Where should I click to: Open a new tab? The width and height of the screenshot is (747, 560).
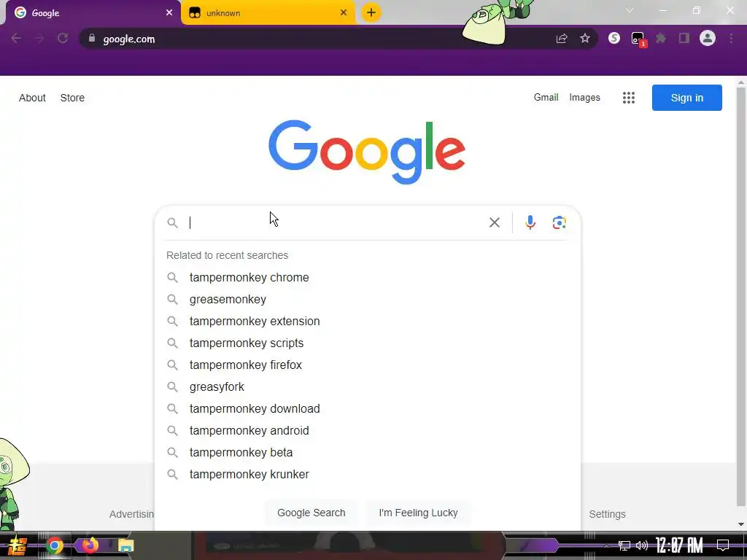coord(371,13)
